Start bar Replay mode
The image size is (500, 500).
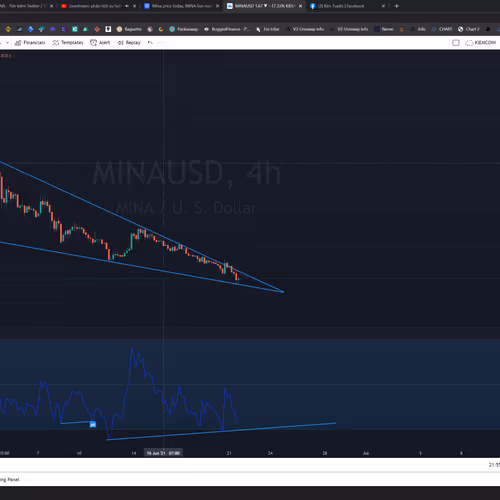(129, 43)
